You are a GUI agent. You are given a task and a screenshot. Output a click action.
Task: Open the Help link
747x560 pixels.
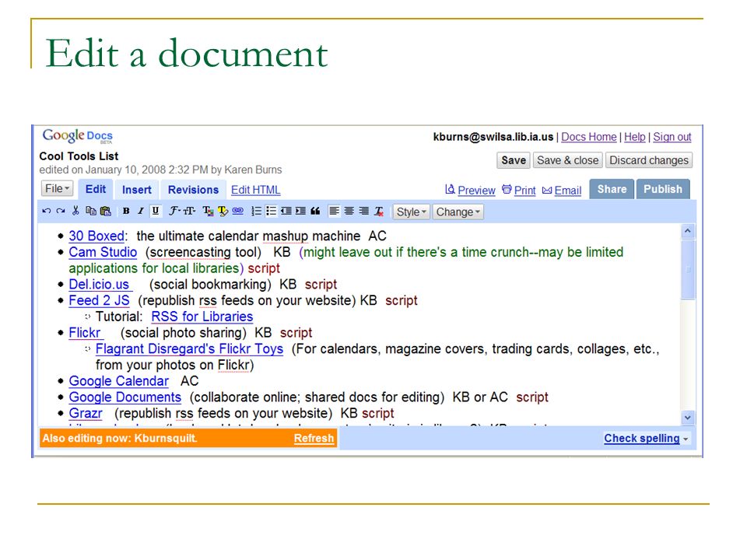pos(635,137)
